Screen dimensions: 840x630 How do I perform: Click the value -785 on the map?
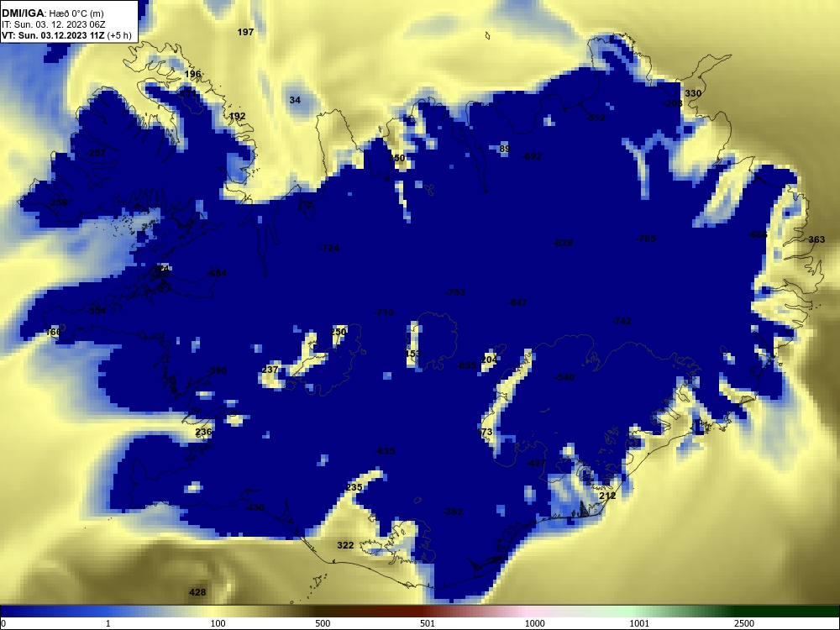point(646,239)
